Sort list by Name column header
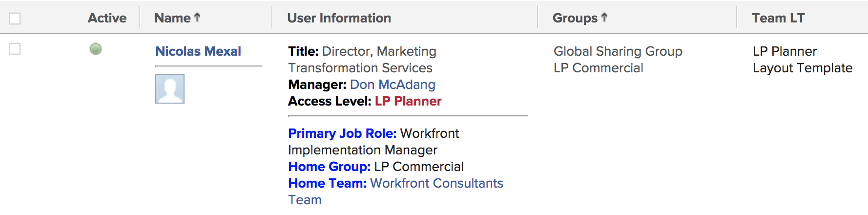The height and width of the screenshot is (215, 868). (172, 18)
